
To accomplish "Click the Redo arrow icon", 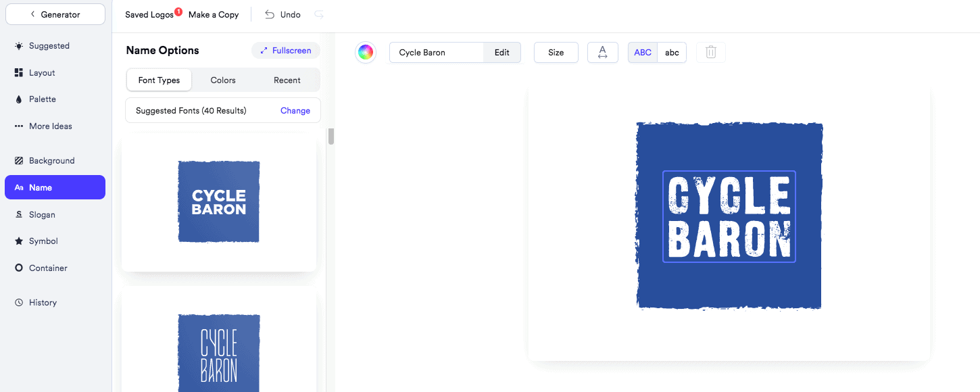I will click(x=319, y=14).
